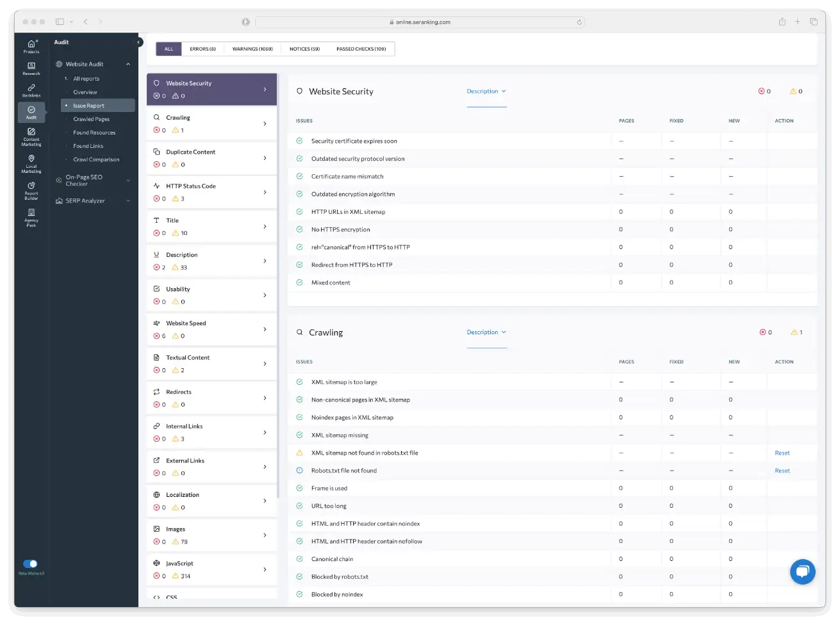Show the browser tab overview
840x625 pixels.
(813, 22)
